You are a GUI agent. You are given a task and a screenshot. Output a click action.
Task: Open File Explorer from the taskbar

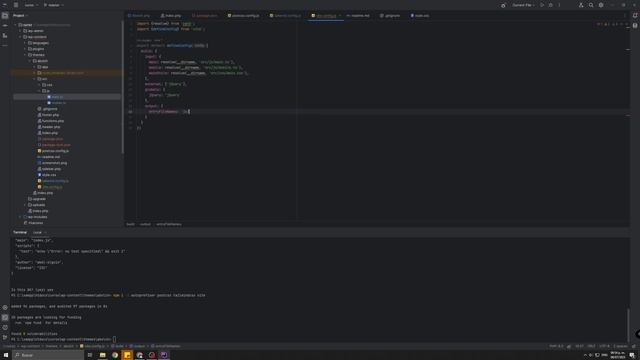point(102,355)
